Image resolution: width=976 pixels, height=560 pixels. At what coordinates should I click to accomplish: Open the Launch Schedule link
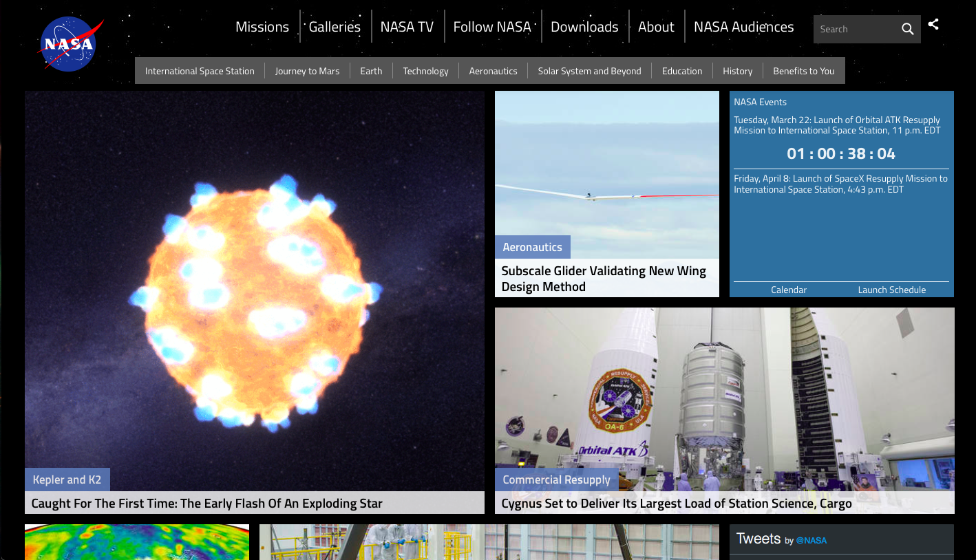click(x=891, y=290)
